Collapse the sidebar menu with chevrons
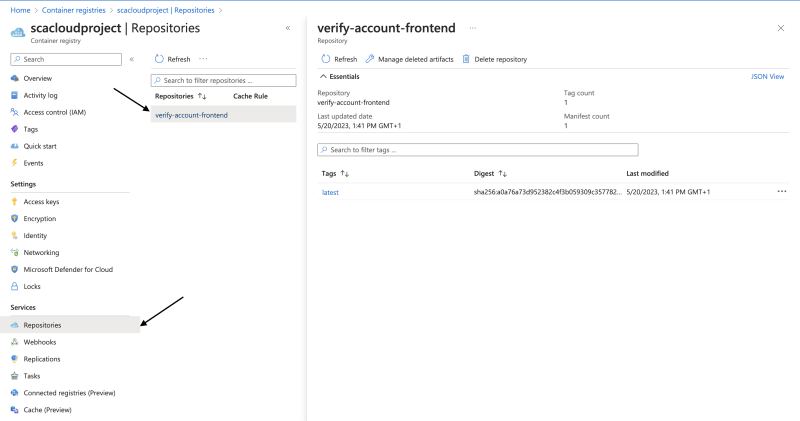The height and width of the screenshot is (421, 800). (132, 59)
